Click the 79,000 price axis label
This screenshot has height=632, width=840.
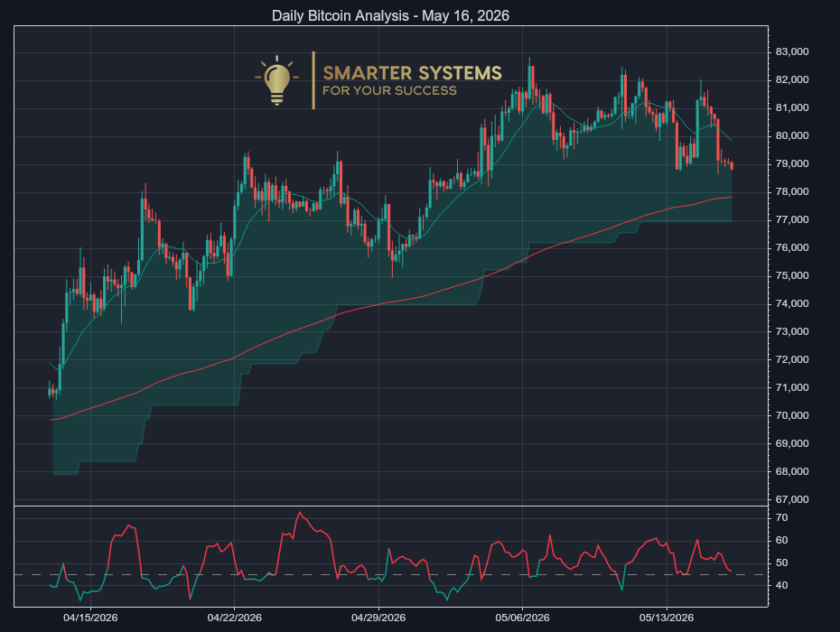pyautogui.click(x=792, y=164)
